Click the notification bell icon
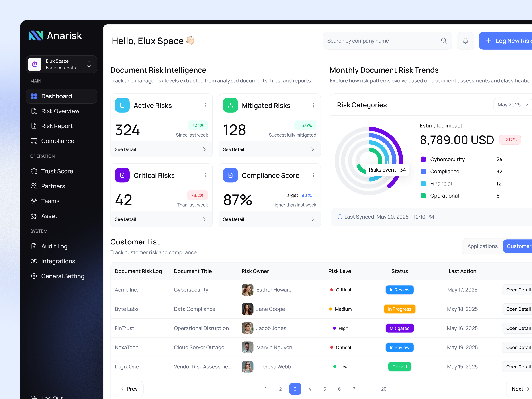 pos(465,40)
